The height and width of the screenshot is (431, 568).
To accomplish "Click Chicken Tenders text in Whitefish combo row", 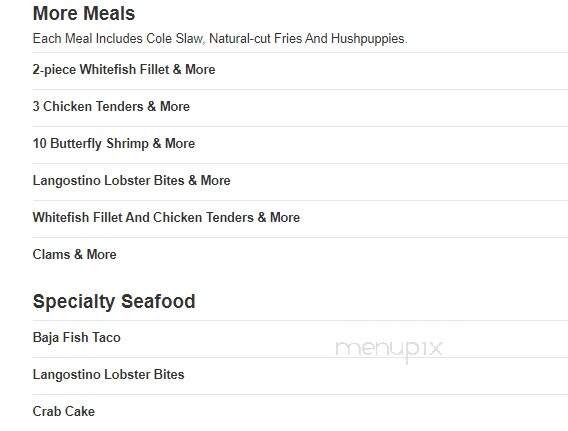I will [x=203, y=217].
